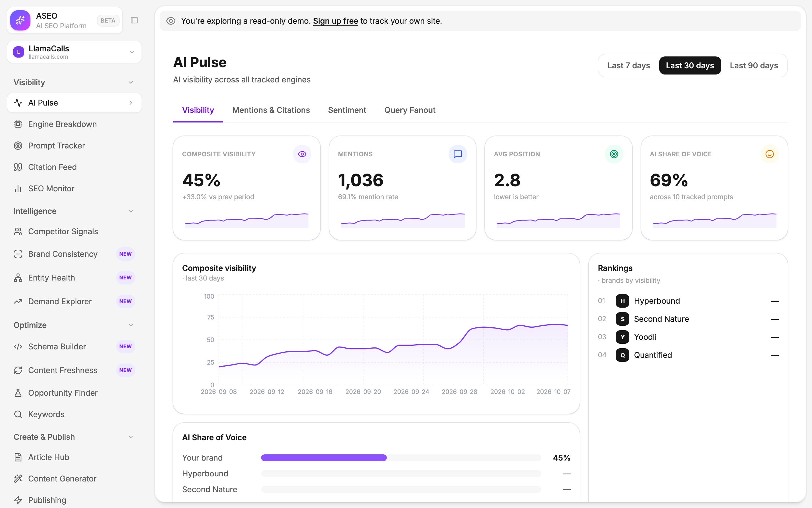Click the Yoodli ranking row
The width and height of the screenshot is (812, 508).
(x=688, y=337)
